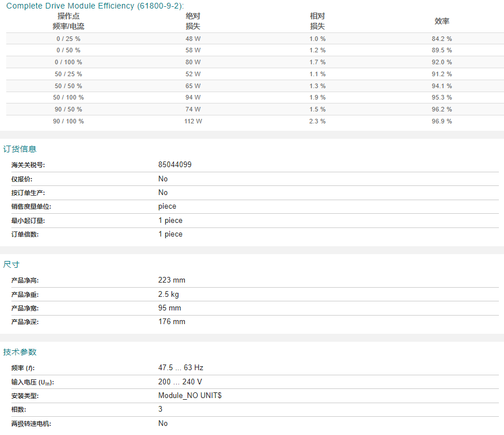Viewport: 504px width, 435px height.
Task: Click the 96.9 % efficiency value
Action: (441, 121)
